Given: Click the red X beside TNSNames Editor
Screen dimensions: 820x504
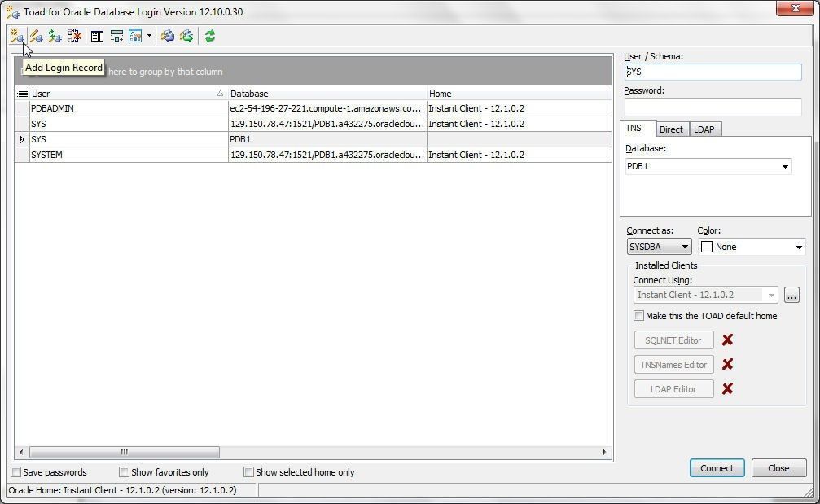Looking at the screenshot, I should pyautogui.click(x=727, y=365).
